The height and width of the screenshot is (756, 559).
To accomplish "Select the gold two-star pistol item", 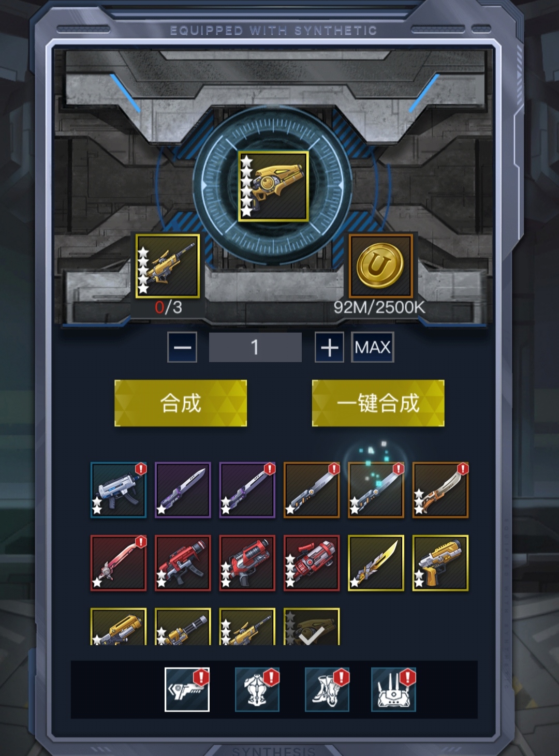I will point(440,563).
